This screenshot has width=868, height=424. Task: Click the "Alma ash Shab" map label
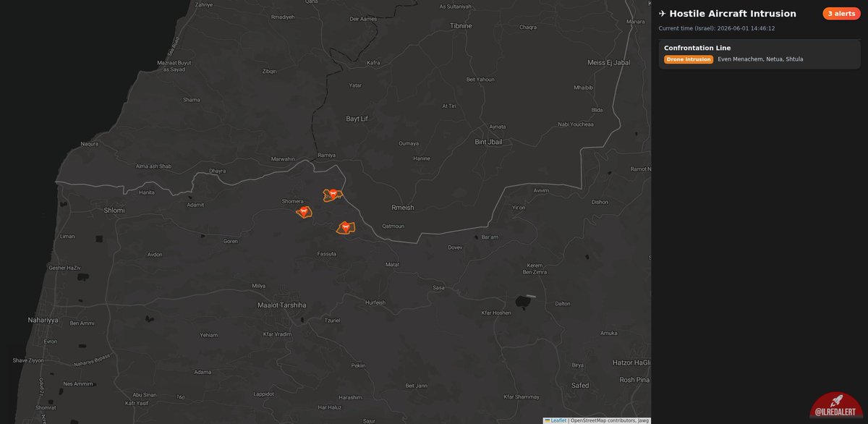click(x=153, y=166)
